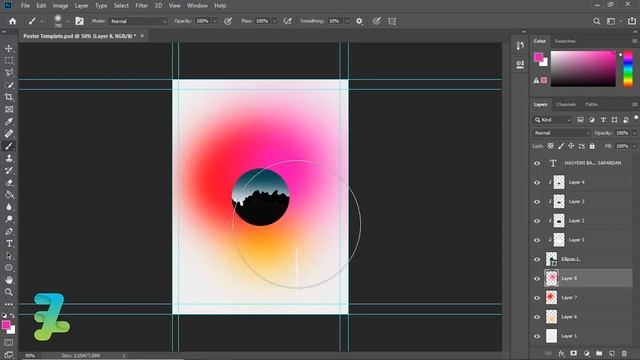Select the Rectangular Marquee tool
This screenshot has width=640, height=360.
(9, 60)
